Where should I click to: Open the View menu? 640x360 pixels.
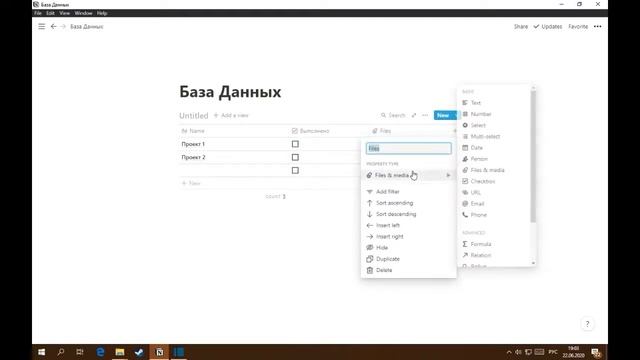tap(64, 13)
